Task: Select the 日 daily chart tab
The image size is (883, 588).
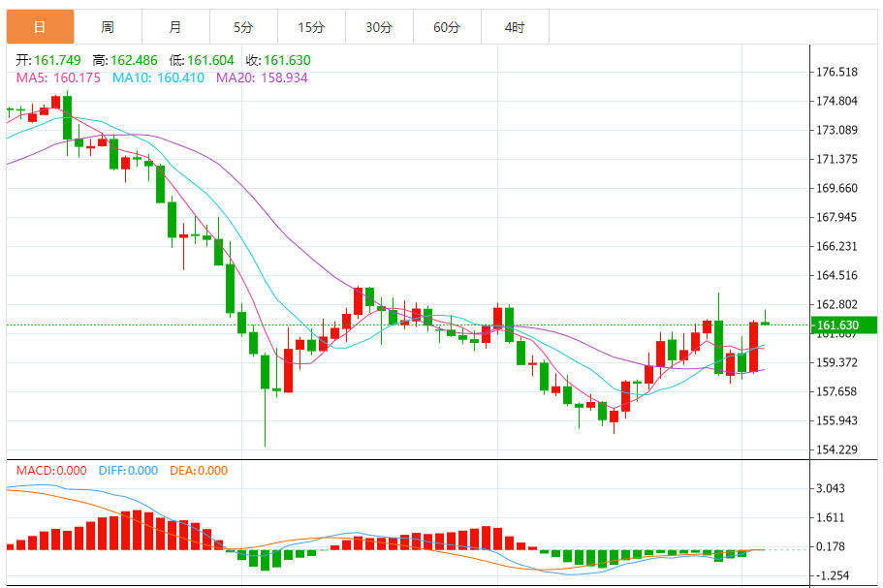Action: (x=40, y=26)
